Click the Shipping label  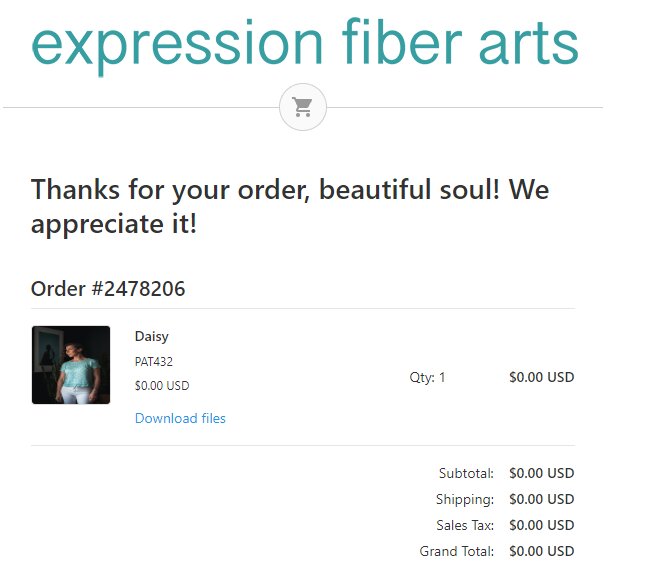click(465, 499)
